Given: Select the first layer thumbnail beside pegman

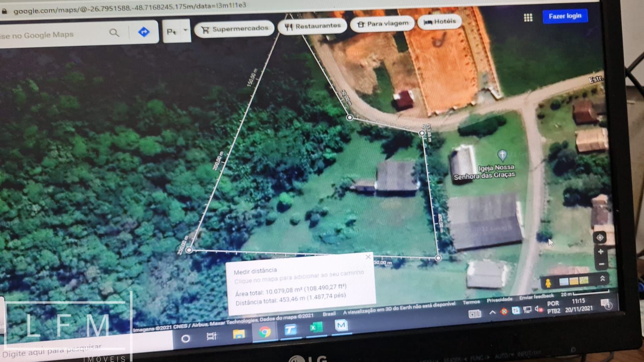Looking at the screenshot, I should [565, 281].
